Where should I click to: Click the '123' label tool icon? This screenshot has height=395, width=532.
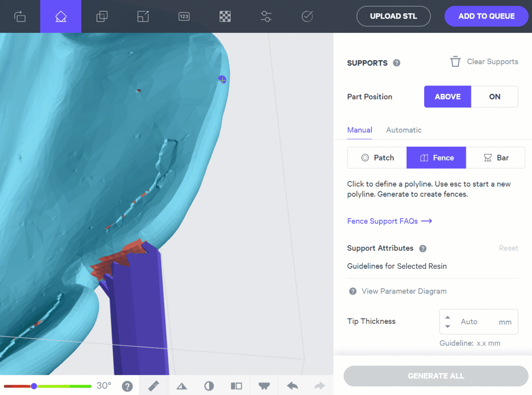tap(184, 16)
